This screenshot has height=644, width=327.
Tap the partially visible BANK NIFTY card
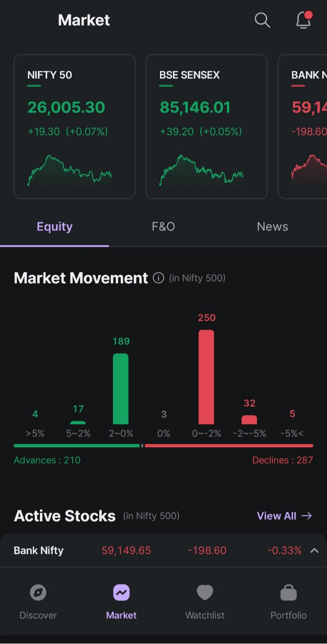[303, 127]
